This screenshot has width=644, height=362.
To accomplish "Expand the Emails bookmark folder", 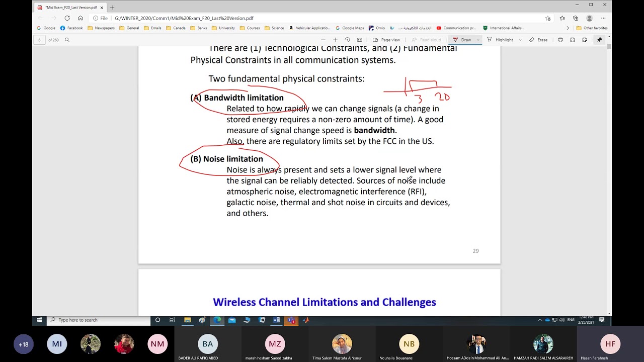I will coord(152,28).
